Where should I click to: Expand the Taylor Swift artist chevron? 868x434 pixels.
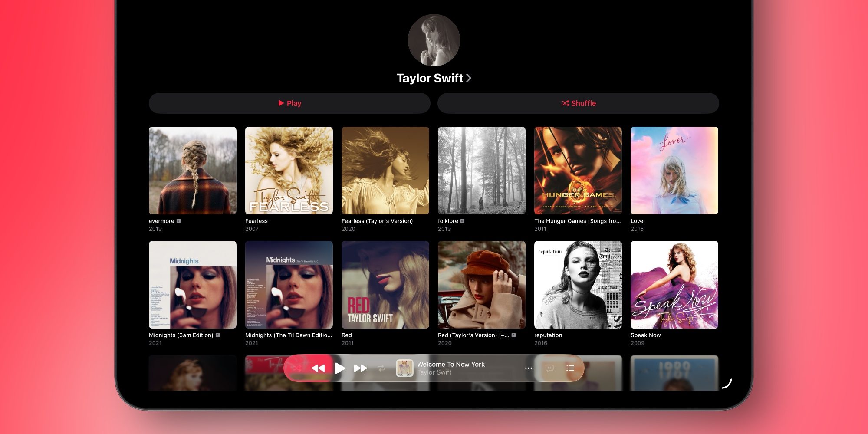(x=469, y=78)
